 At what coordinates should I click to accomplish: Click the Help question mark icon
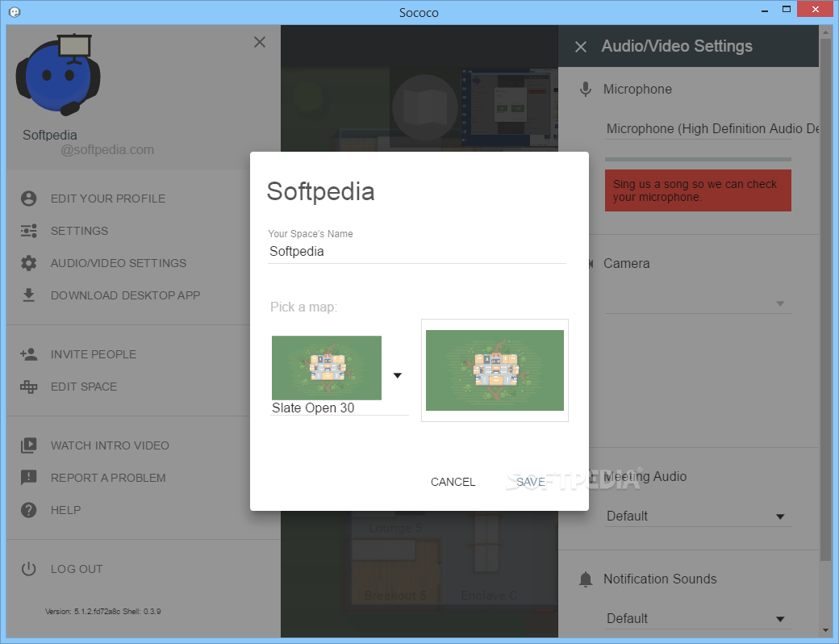tap(28, 510)
